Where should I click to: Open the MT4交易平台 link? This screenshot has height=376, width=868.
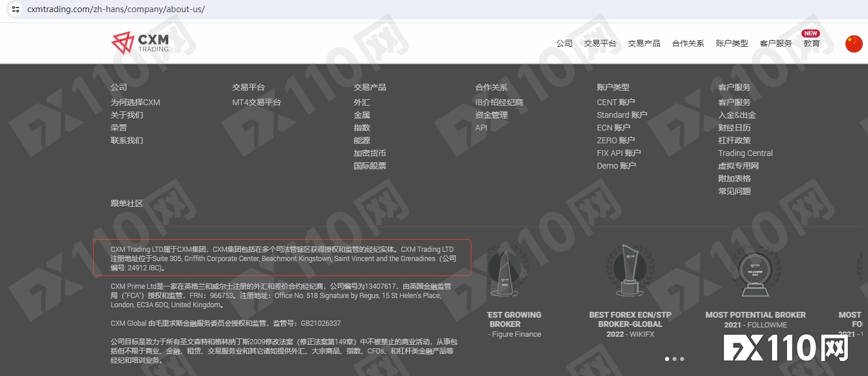(x=257, y=102)
